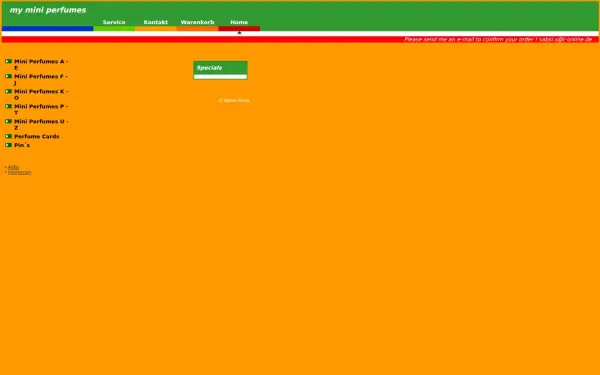Click the copyright notice below Specials

pyautogui.click(x=234, y=100)
